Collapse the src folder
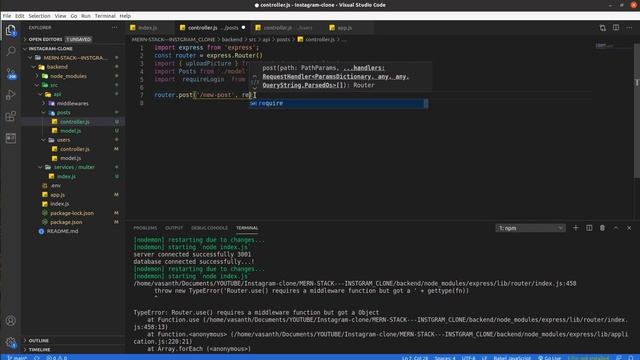 tap(73, 85)
